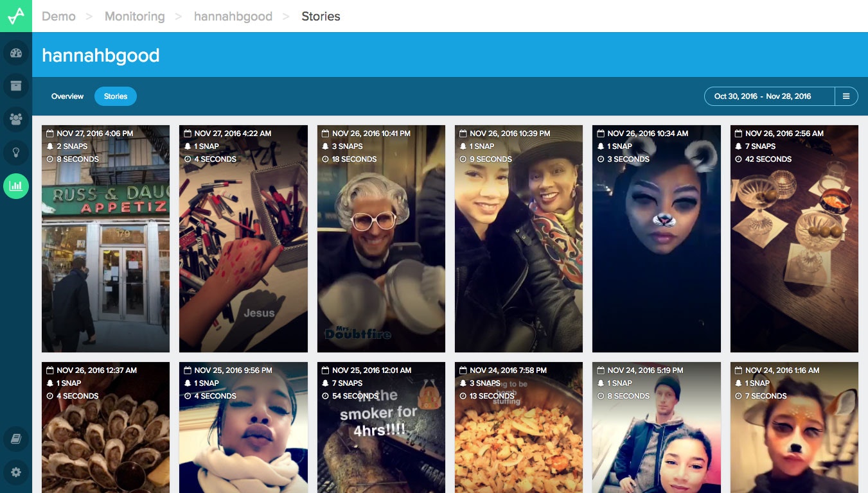Open the groups/people icon in the sidebar
This screenshot has height=493, width=868.
coord(16,119)
